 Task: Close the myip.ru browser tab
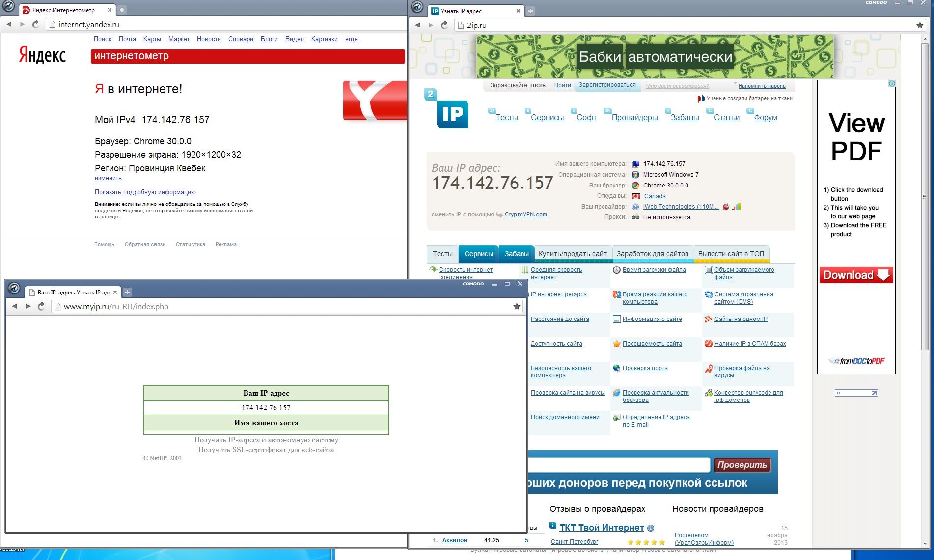pyautogui.click(x=115, y=292)
